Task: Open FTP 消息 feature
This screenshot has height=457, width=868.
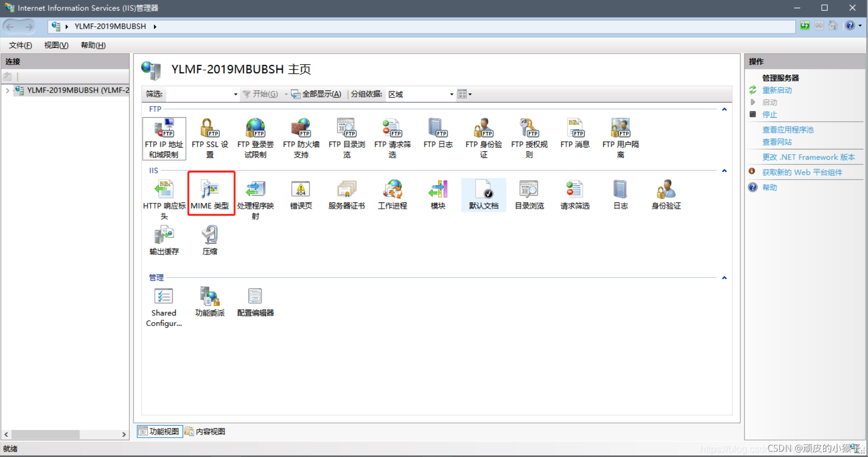Action: pyautogui.click(x=575, y=133)
